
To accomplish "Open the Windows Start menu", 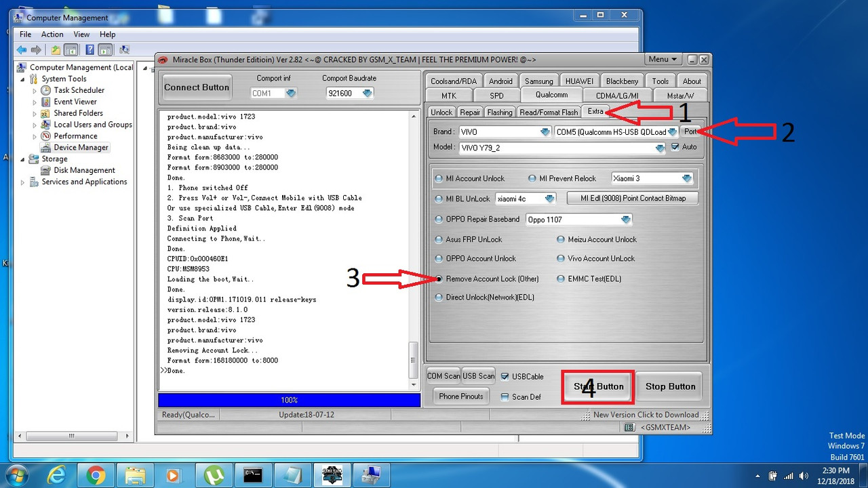I will pos(16,475).
